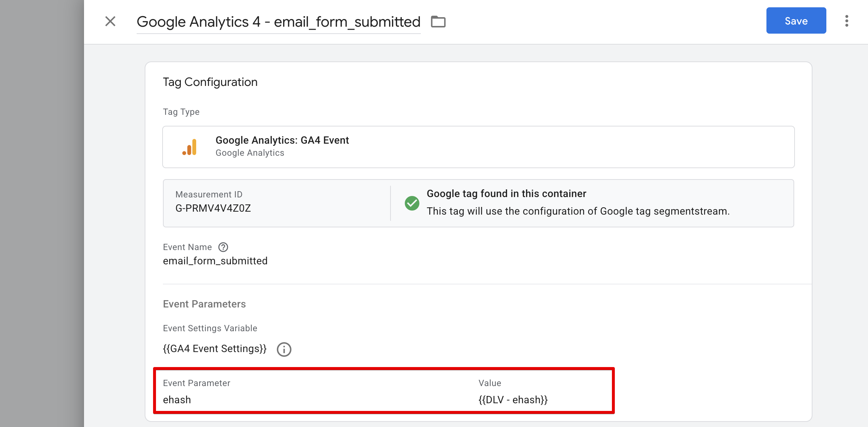Rename the tag title Google Analytics 4
The height and width of the screenshot is (427, 868).
(278, 22)
